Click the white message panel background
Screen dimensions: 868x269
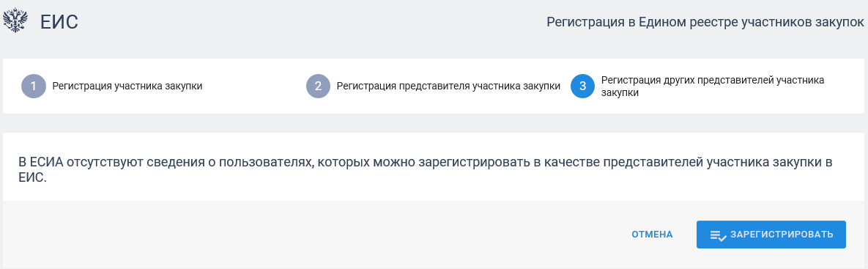coord(434,143)
